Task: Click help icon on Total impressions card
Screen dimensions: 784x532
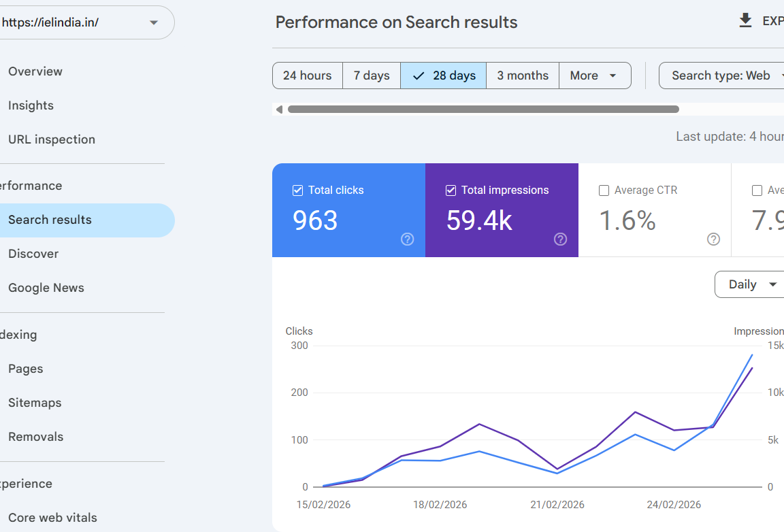Action: pyautogui.click(x=560, y=239)
